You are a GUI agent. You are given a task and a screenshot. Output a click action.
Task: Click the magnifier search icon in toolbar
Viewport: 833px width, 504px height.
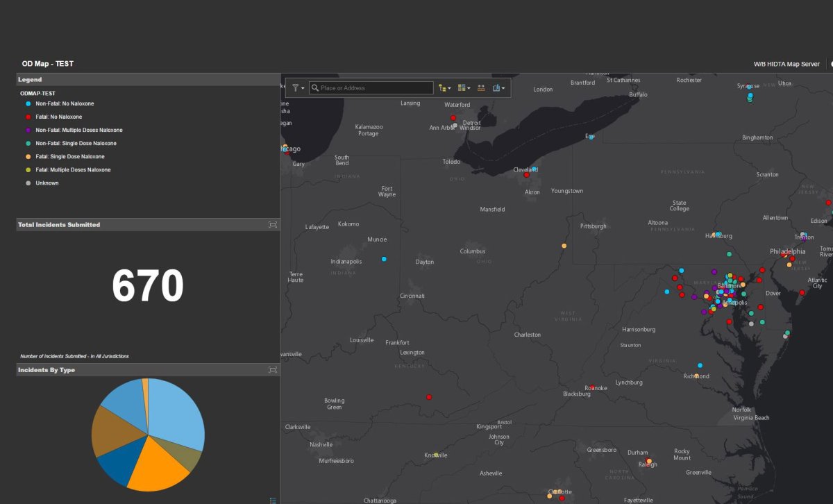(x=315, y=88)
